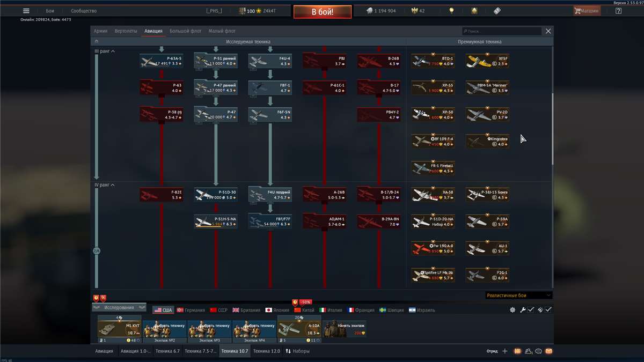Open the contacts list icon near Отряд

pyautogui.click(x=528, y=351)
